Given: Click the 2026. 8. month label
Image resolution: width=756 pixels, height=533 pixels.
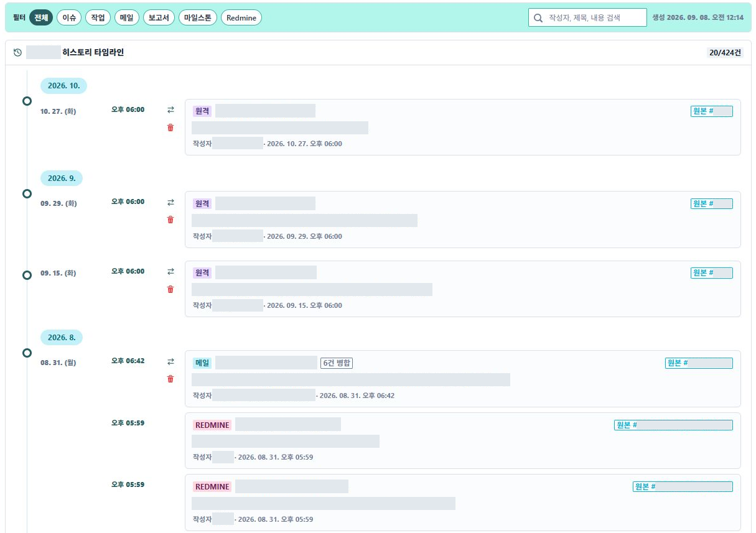Looking at the screenshot, I should pyautogui.click(x=62, y=337).
